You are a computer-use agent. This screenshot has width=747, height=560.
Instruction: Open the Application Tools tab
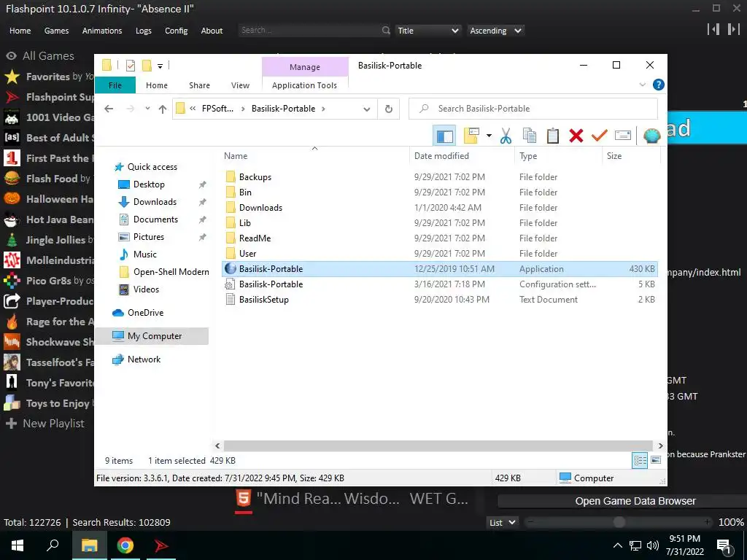click(304, 85)
